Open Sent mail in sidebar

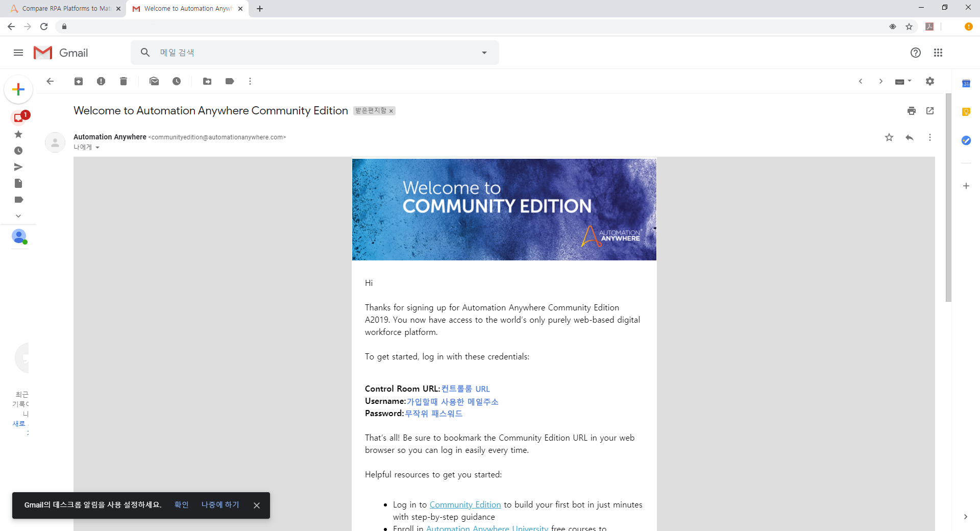click(18, 167)
